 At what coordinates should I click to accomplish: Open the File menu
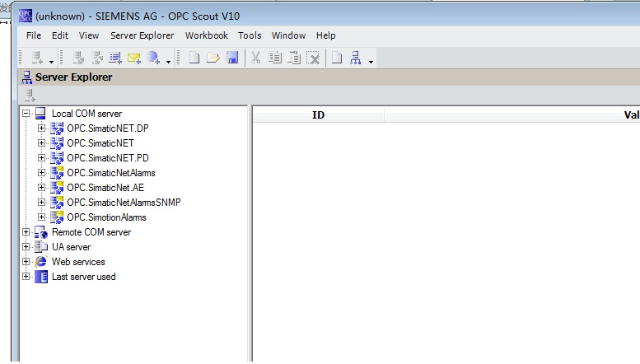34,35
